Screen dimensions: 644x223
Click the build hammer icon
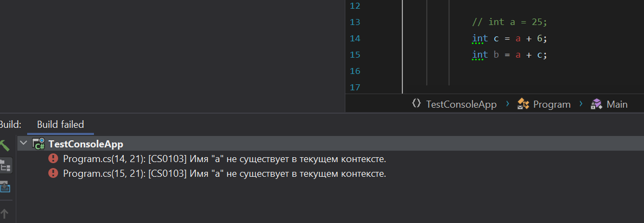click(4, 145)
